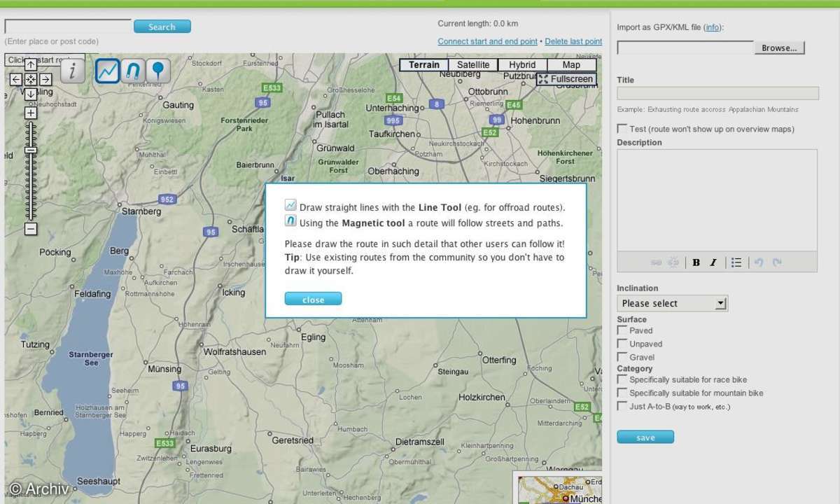Image resolution: width=840 pixels, height=504 pixels.
Task: Open the Inclination 'Please select' dropdown
Action: (673, 303)
